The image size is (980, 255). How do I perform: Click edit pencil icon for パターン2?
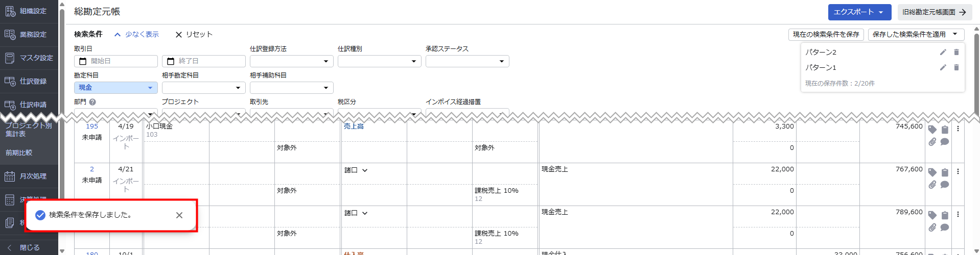[943, 52]
